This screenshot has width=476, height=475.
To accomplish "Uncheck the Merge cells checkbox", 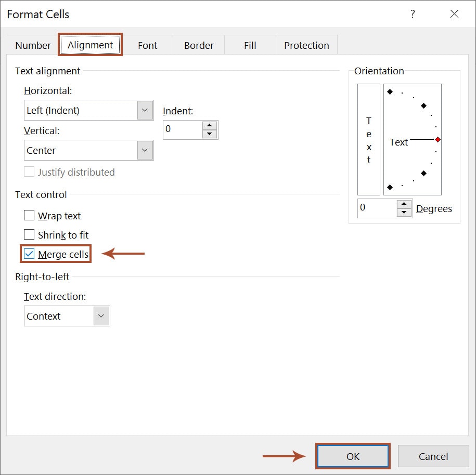I will [x=29, y=254].
